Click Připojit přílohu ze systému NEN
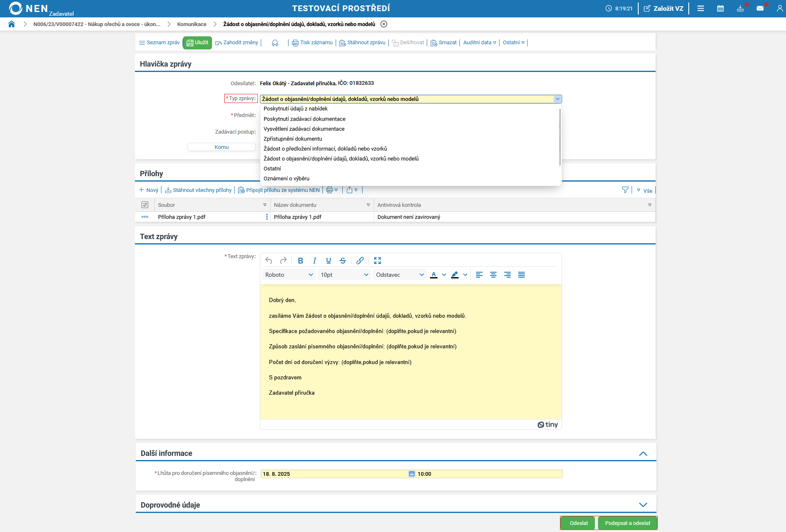The image size is (786, 532). pyautogui.click(x=279, y=190)
